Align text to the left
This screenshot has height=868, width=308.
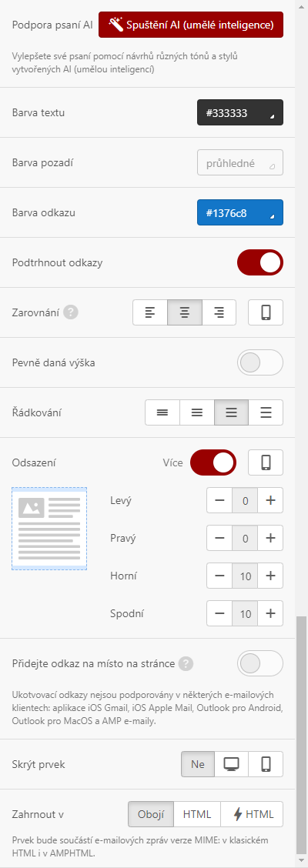coord(150,312)
